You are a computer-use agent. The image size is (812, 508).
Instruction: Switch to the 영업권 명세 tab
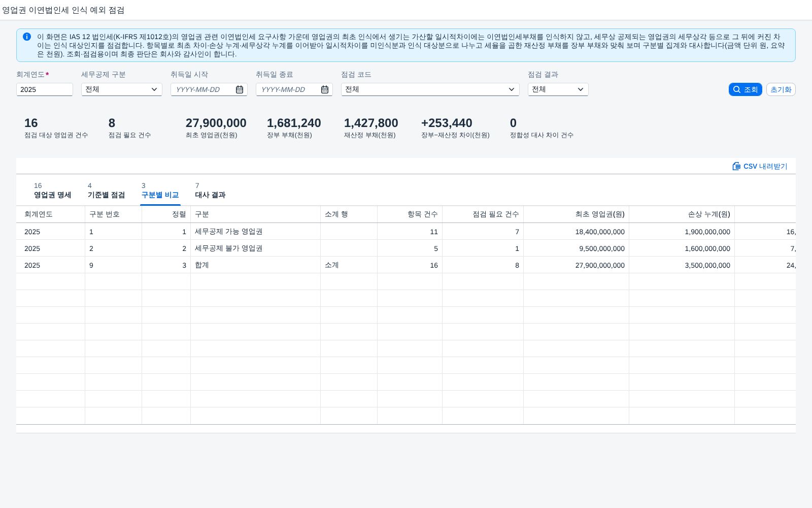(53, 190)
